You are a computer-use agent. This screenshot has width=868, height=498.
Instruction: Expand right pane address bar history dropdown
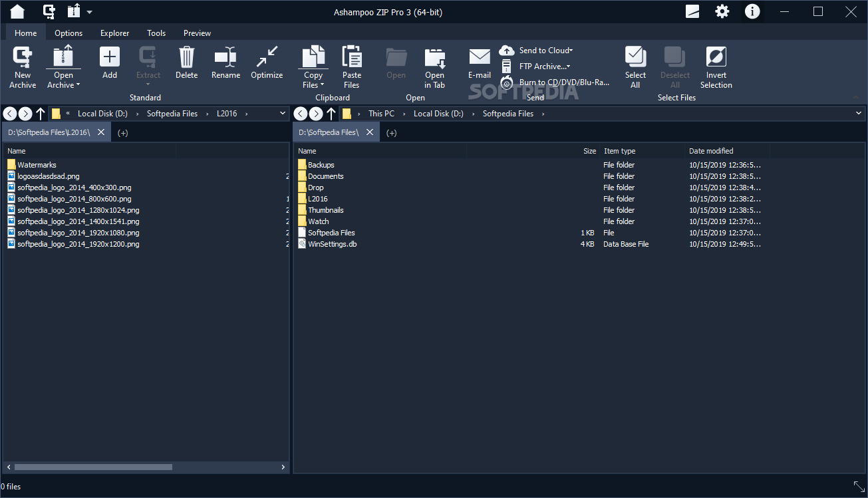tap(858, 114)
